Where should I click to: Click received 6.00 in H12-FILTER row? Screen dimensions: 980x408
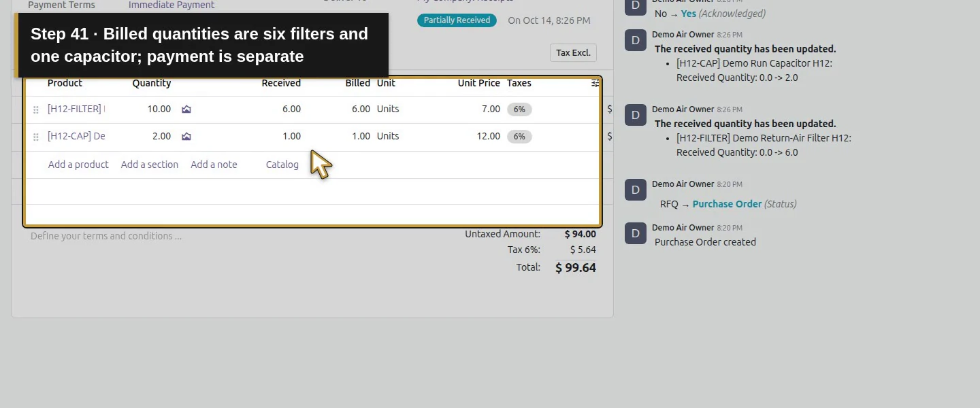click(x=291, y=109)
